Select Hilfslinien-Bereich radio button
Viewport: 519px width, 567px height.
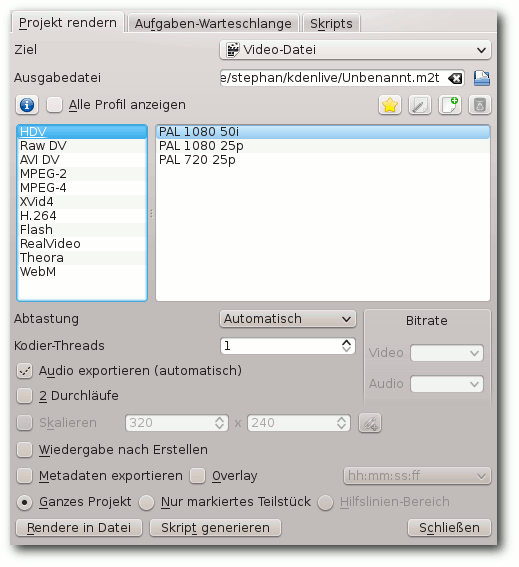click(x=326, y=502)
